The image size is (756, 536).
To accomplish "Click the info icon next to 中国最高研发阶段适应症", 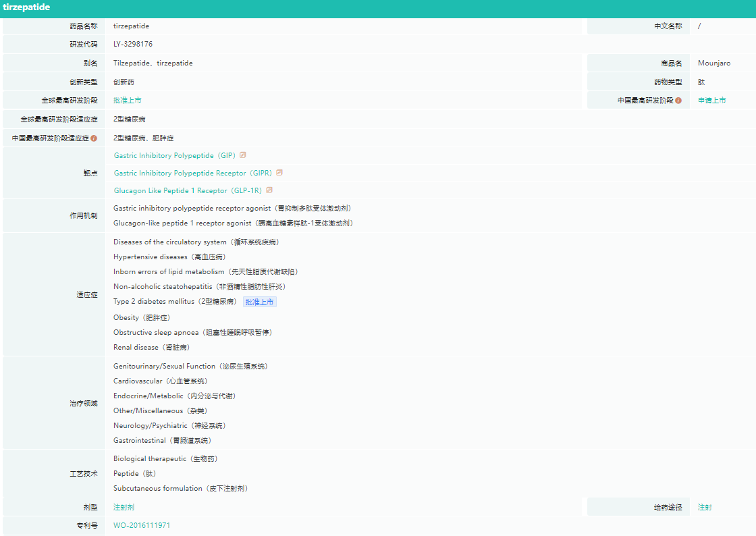I will pyautogui.click(x=94, y=138).
